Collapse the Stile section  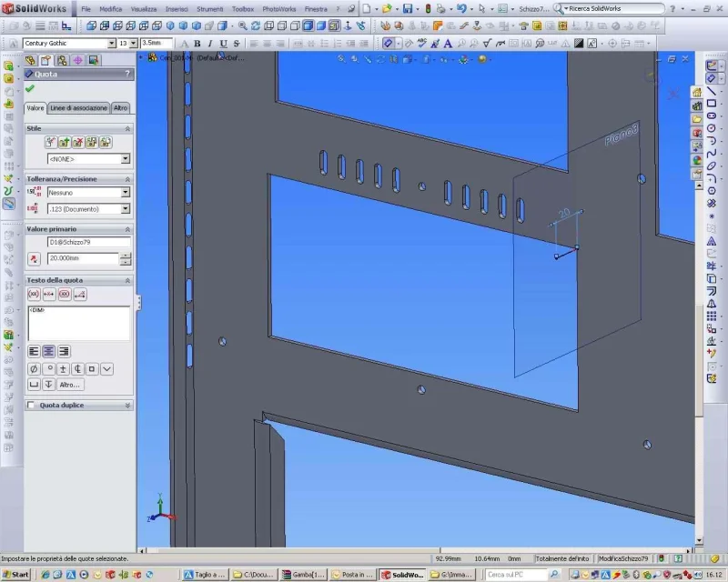coord(127,128)
